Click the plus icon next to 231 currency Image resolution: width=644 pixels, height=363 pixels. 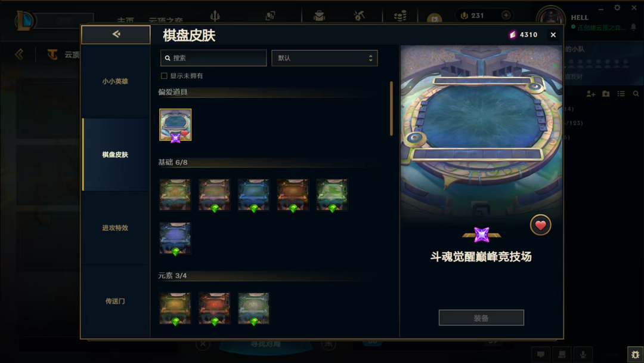506,15
